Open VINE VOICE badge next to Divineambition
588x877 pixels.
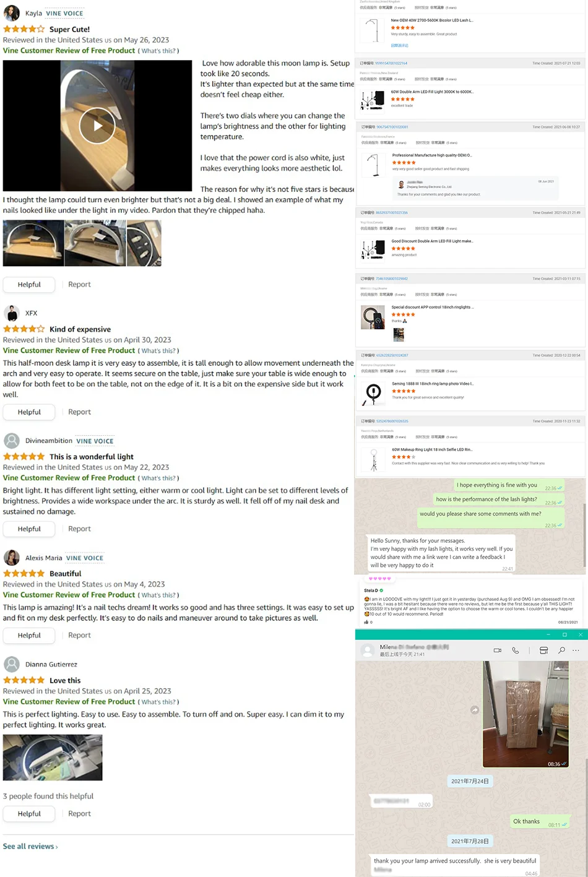pos(95,441)
